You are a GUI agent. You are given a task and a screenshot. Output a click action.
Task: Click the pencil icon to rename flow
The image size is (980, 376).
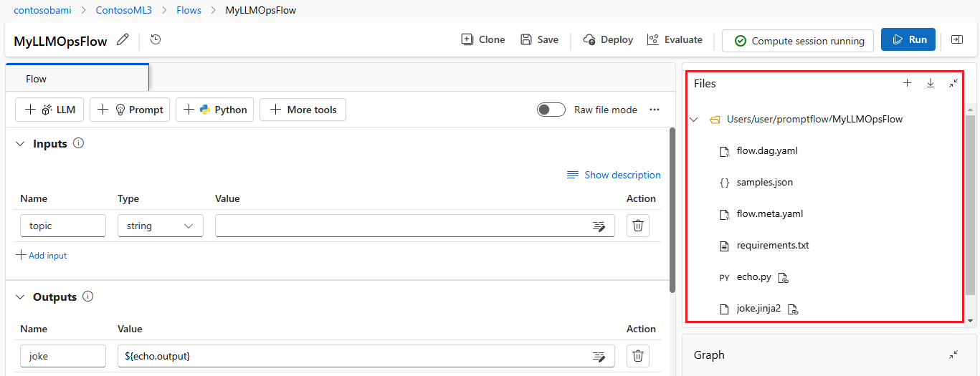[123, 40]
